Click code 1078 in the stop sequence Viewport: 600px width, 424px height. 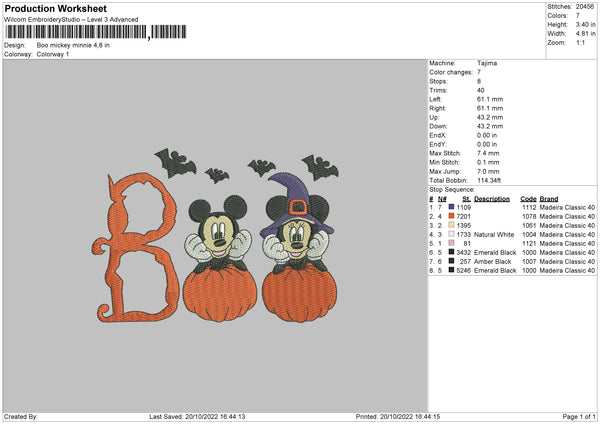click(x=529, y=216)
